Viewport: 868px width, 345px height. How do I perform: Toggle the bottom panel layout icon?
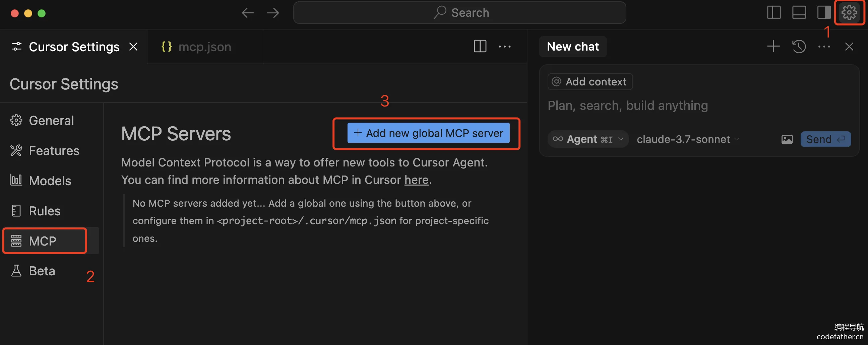pyautogui.click(x=799, y=13)
